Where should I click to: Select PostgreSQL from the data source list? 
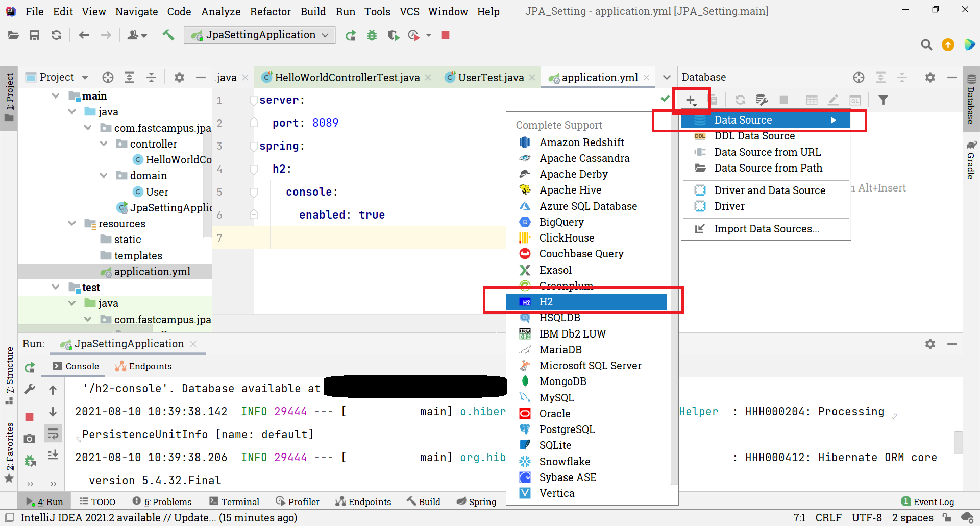pyautogui.click(x=586, y=429)
